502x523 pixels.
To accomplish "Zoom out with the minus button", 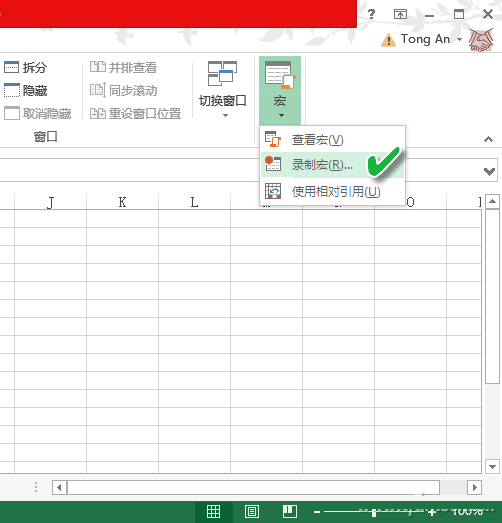I will coord(317,512).
